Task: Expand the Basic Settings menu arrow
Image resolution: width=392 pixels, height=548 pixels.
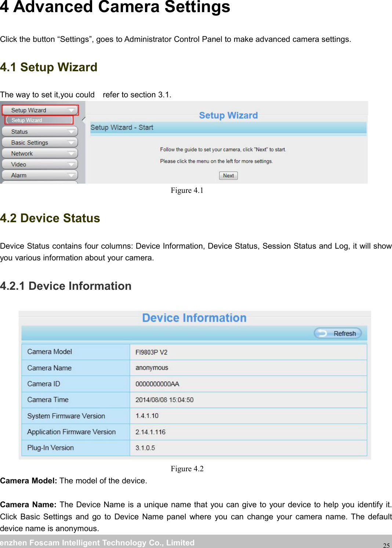Action: click(72, 143)
